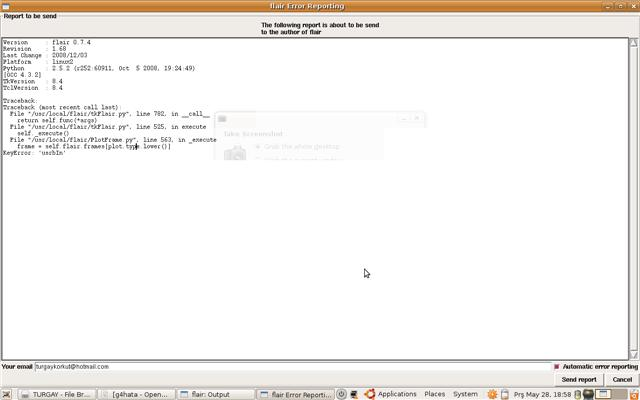Click the Ubuntu logo icon
Image resolution: width=640 pixels, height=400 pixels.
[x=369, y=394]
